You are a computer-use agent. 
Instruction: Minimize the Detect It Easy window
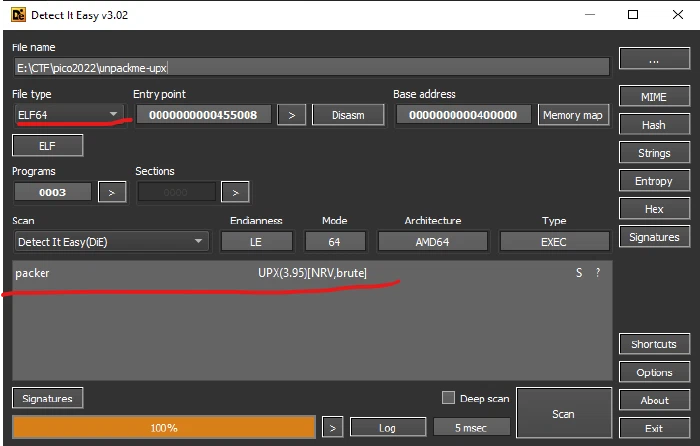590,14
